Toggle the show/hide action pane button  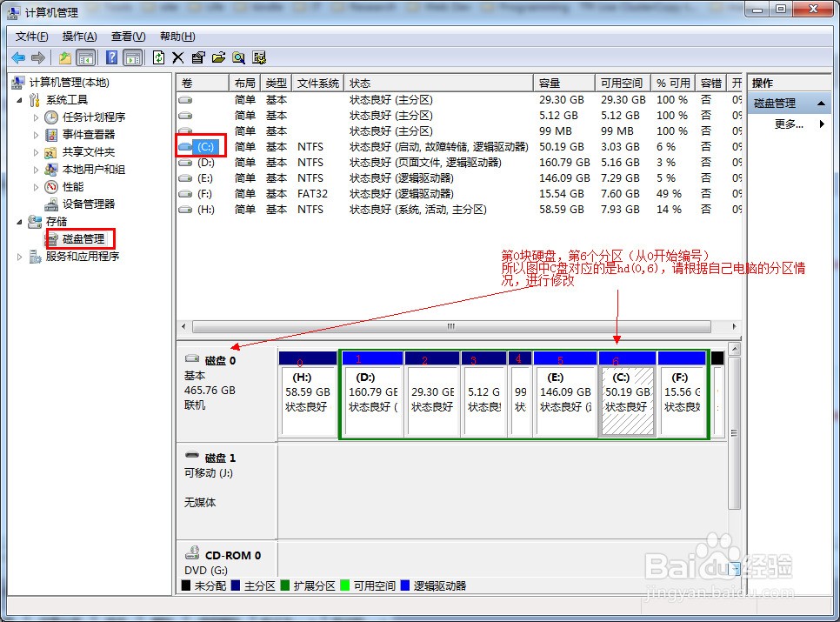click(x=132, y=57)
